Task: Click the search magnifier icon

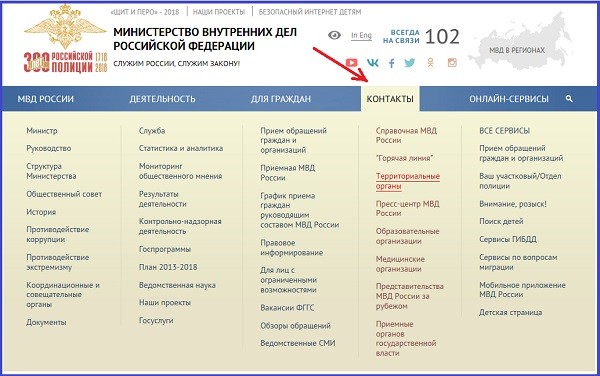Action: [x=569, y=99]
